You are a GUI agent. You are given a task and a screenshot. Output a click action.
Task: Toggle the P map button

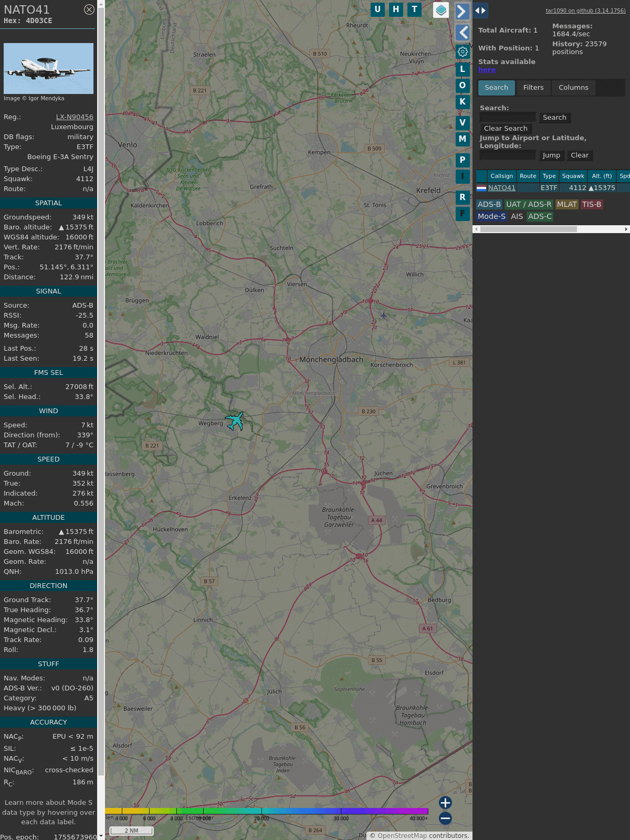[x=463, y=160]
